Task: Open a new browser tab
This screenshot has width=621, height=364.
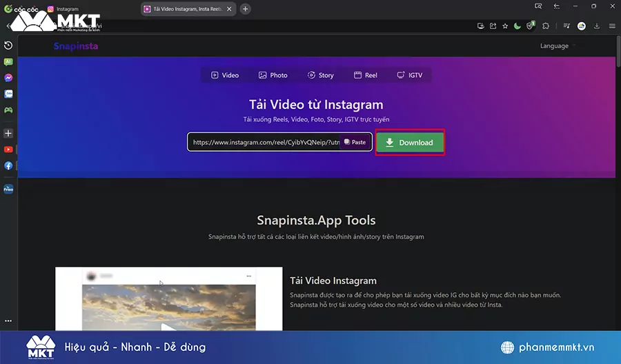Action: coord(245,9)
